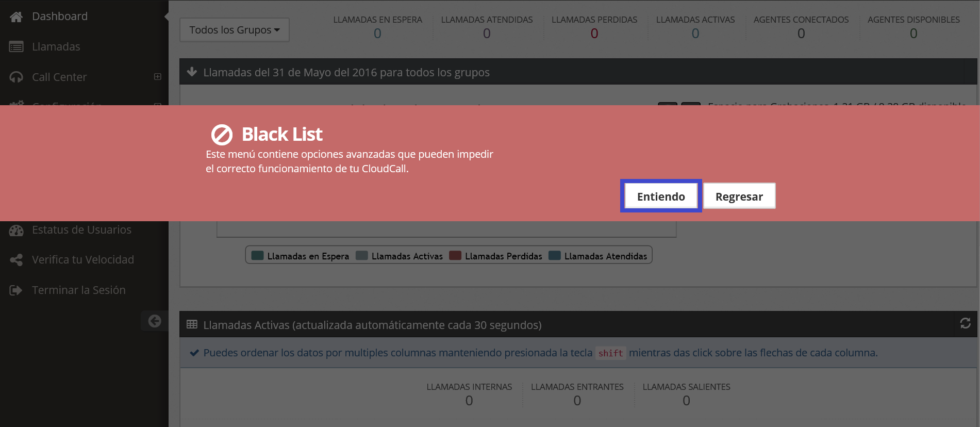Click the LLAMADAS ENTRANTES count
Image resolution: width=980 pixels, height=427 pixels.
[x=577, y=401]
